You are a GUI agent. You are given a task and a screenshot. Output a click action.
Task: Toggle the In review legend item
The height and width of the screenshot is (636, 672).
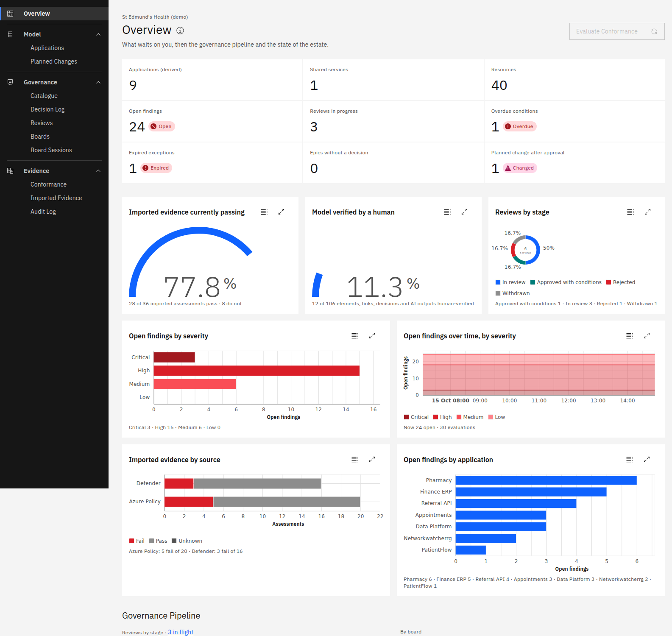coord(510,282)
